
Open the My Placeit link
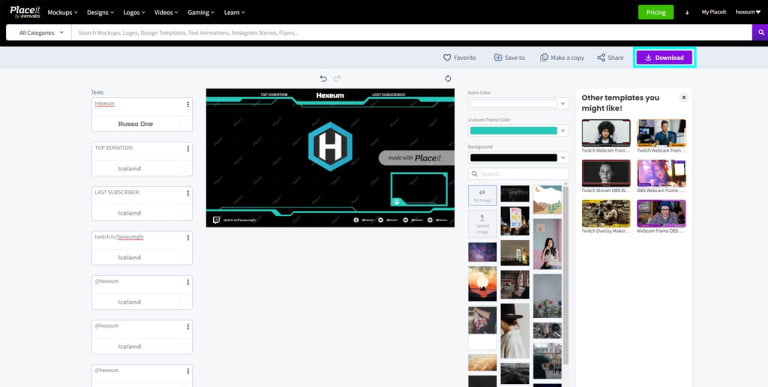(714, 12)
